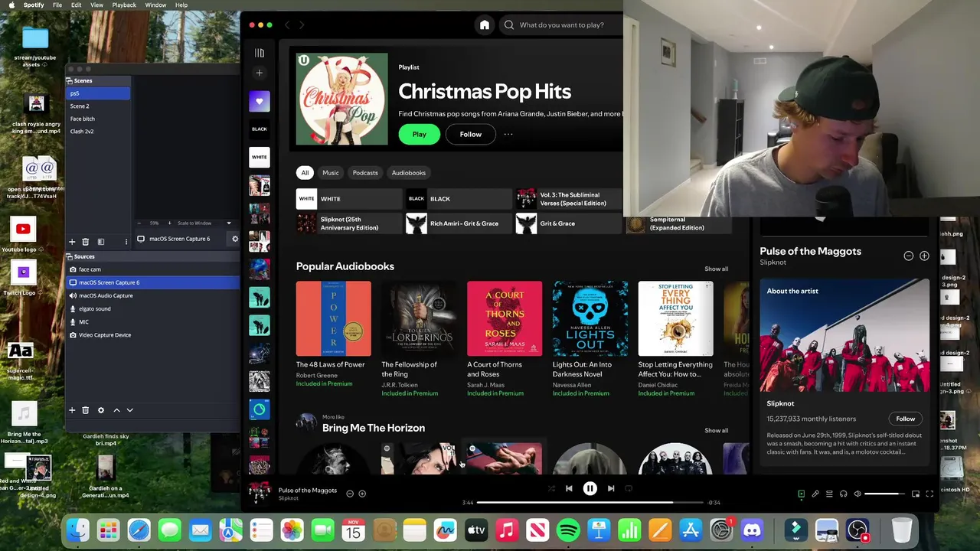
Task: Open the View menu in menu bar
Action: point(96,5)
